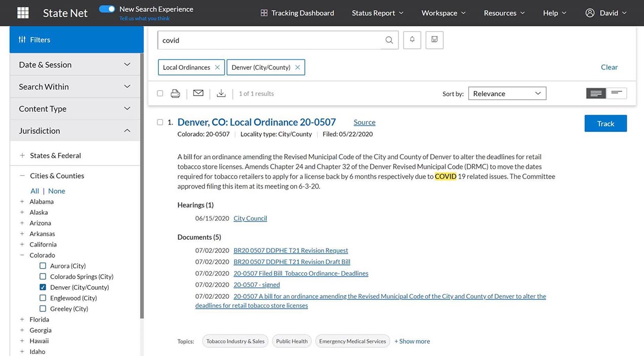
Task: Switch to the compact list view icon
Action: point(617,93)
